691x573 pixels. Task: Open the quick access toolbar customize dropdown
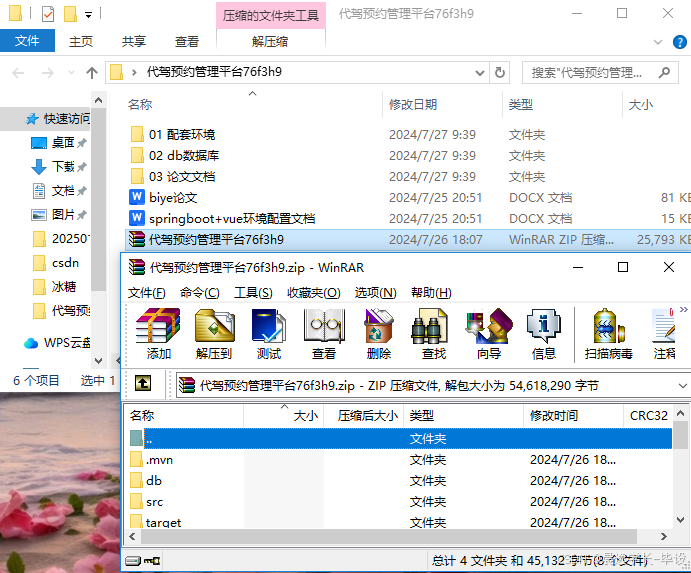coord(89,15)
